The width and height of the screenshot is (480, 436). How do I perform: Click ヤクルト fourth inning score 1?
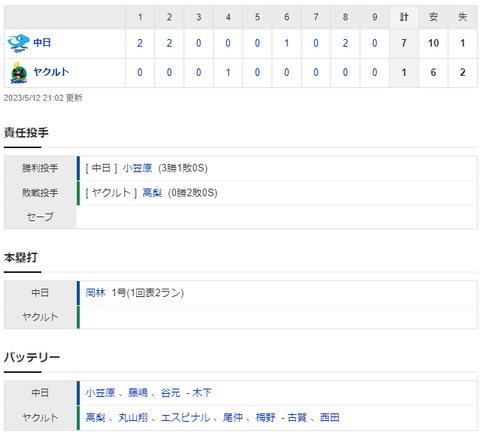tap(228, 72)
